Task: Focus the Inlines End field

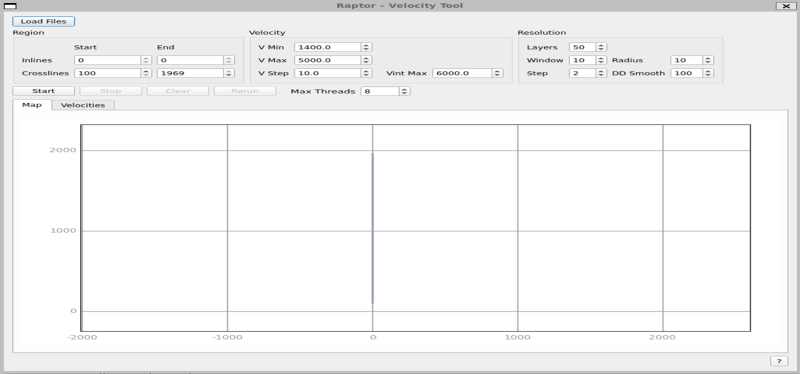Action: click(190, 60)
